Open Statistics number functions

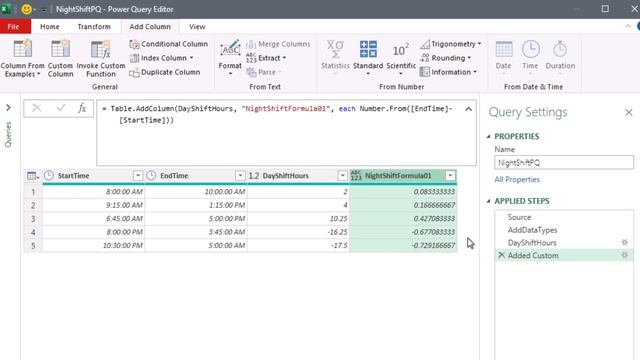335,58
